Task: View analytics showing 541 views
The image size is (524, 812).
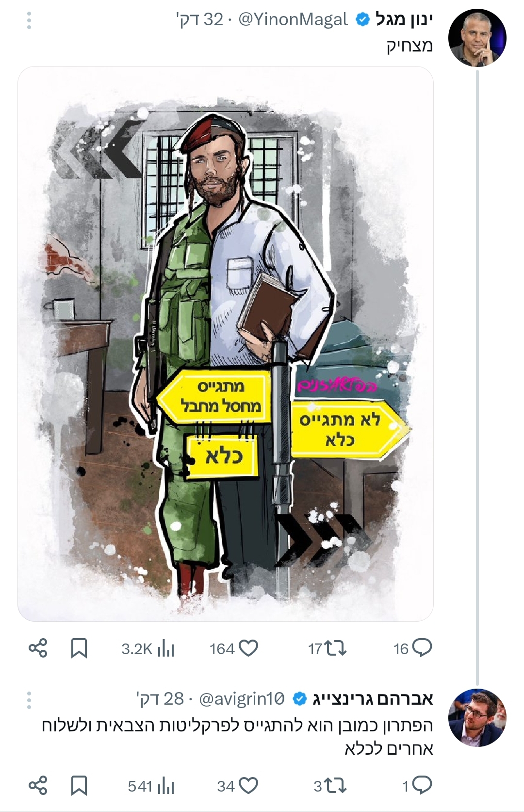Action: click(x=151, y=786)
